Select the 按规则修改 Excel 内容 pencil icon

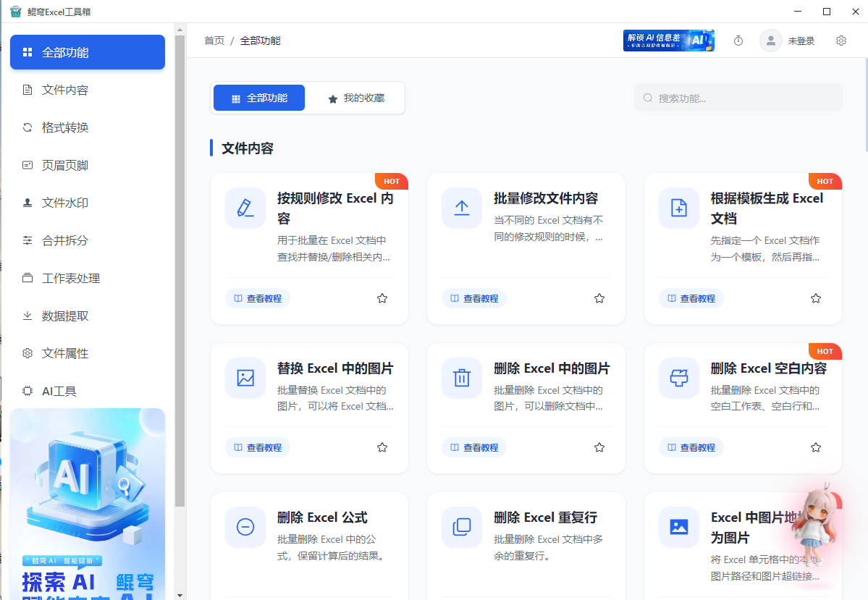coord(245,208)
